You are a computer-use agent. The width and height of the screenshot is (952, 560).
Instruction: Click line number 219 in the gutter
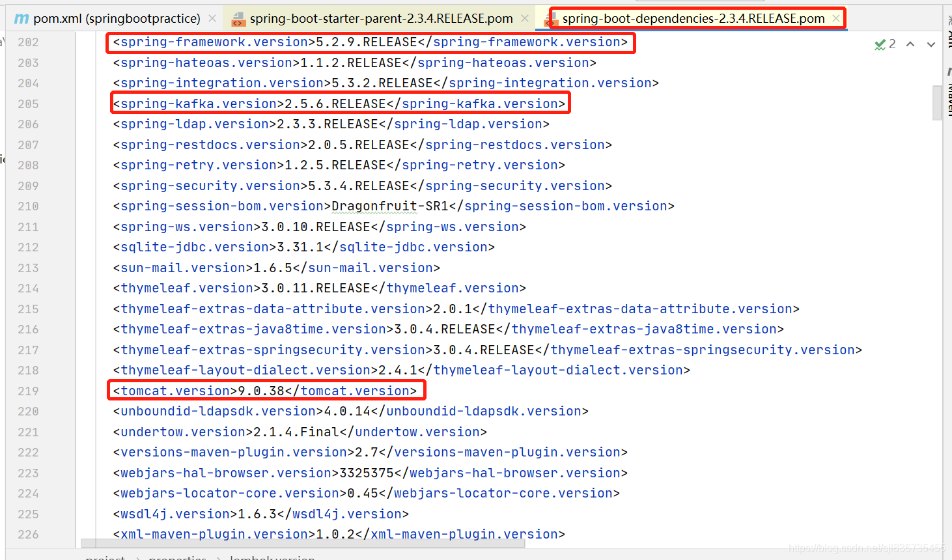pyautogui.click(x=28, y=391)
